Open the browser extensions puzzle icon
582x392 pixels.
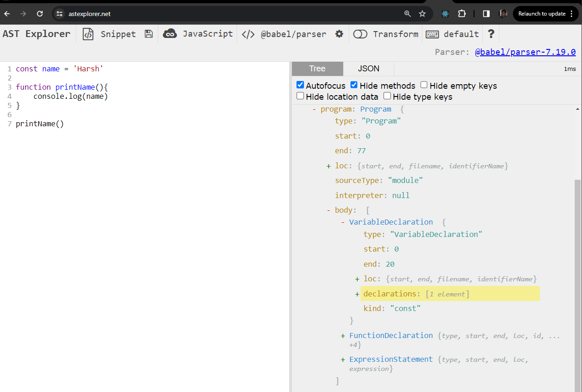coord(462,14)
